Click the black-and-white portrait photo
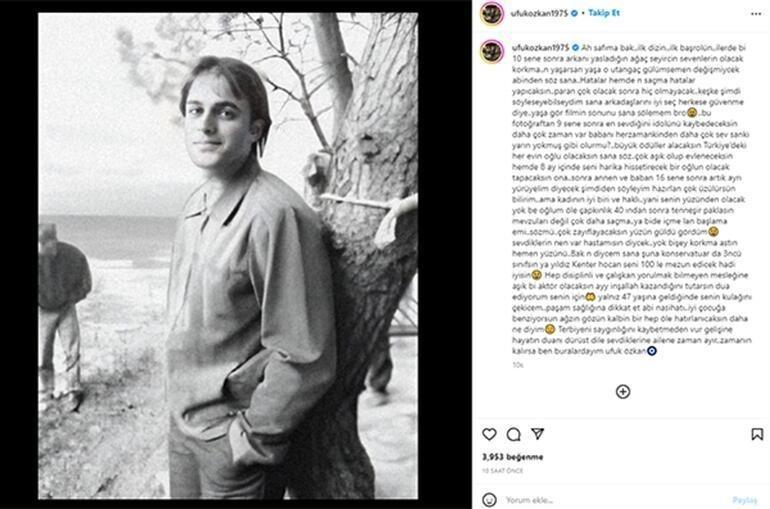 click(x=228, y=255)
